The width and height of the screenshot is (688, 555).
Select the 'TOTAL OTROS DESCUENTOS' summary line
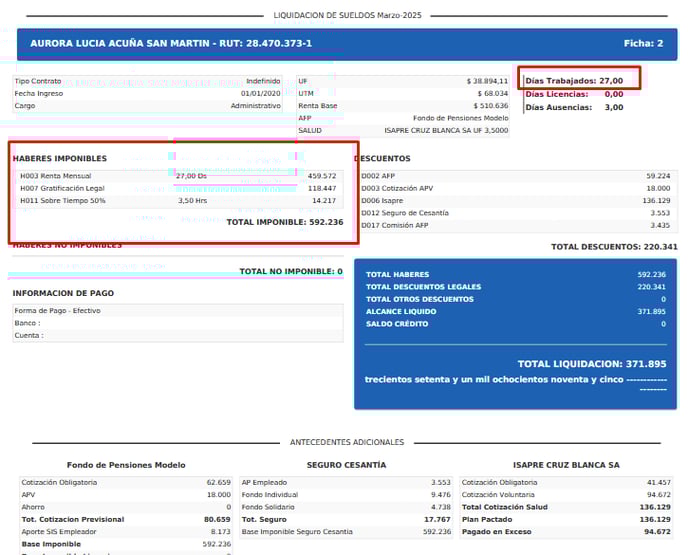(516, 299)
